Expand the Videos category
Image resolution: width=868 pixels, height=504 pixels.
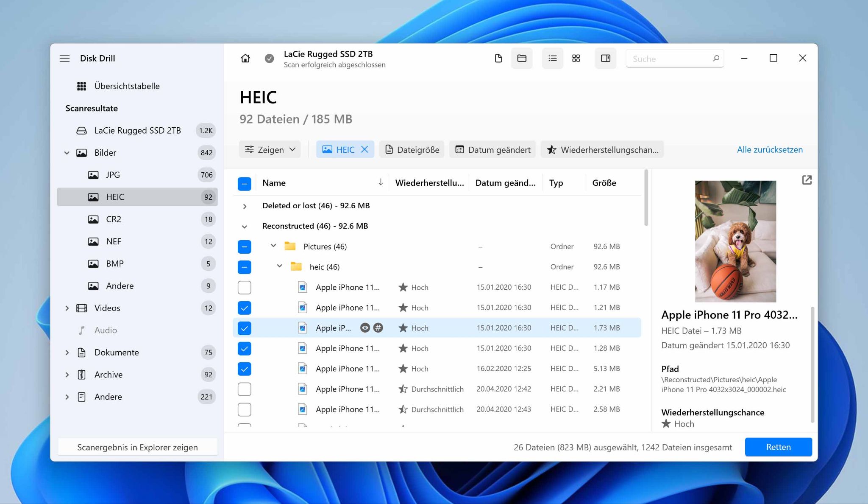coord(67,308)
